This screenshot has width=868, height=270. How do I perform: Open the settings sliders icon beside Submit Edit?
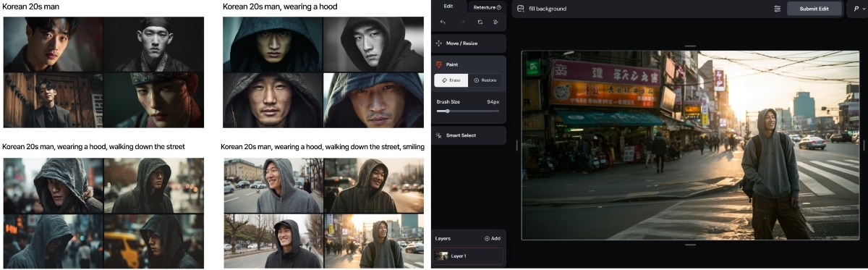tap(777, 9)
